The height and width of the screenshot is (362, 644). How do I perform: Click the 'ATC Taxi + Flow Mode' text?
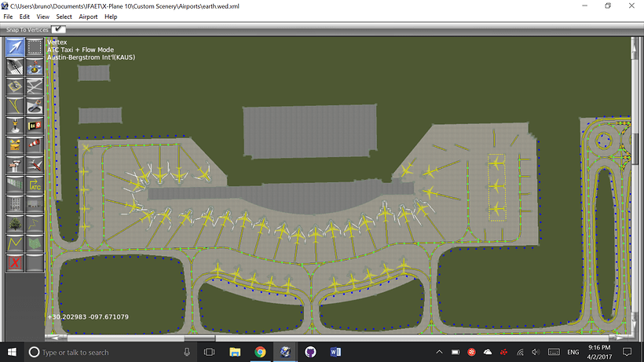tap(80, 49)
